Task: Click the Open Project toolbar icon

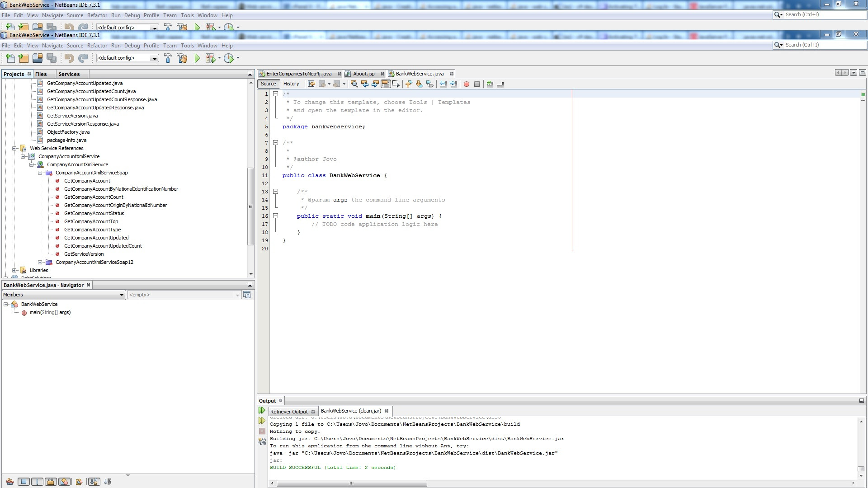Action: pos(38,58)
